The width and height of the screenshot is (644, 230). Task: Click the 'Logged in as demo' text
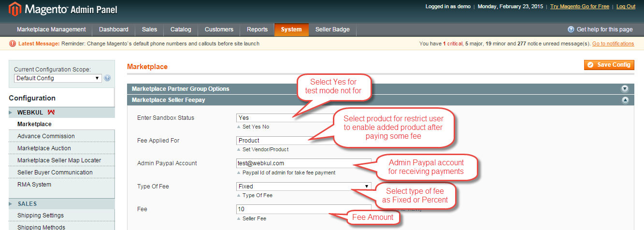coord(448,6)
